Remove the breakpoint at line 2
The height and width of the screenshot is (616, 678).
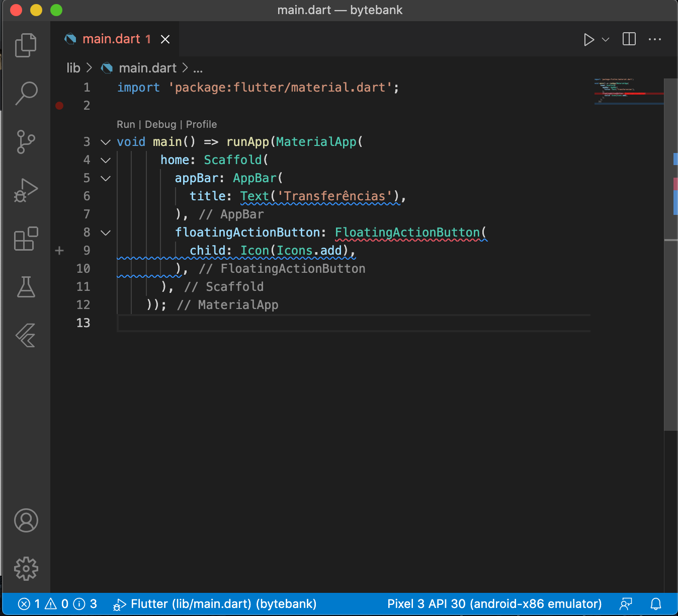pyautogui.click(x=59, y=106)
